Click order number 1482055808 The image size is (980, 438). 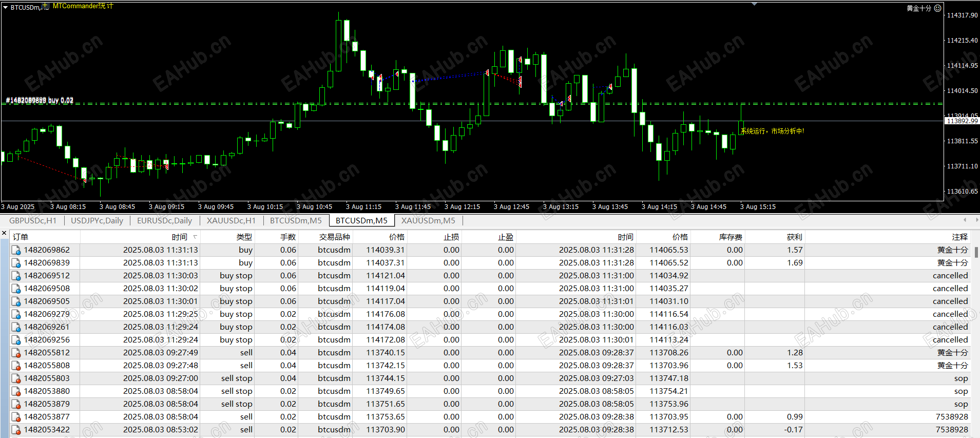[x=47, y=366]
